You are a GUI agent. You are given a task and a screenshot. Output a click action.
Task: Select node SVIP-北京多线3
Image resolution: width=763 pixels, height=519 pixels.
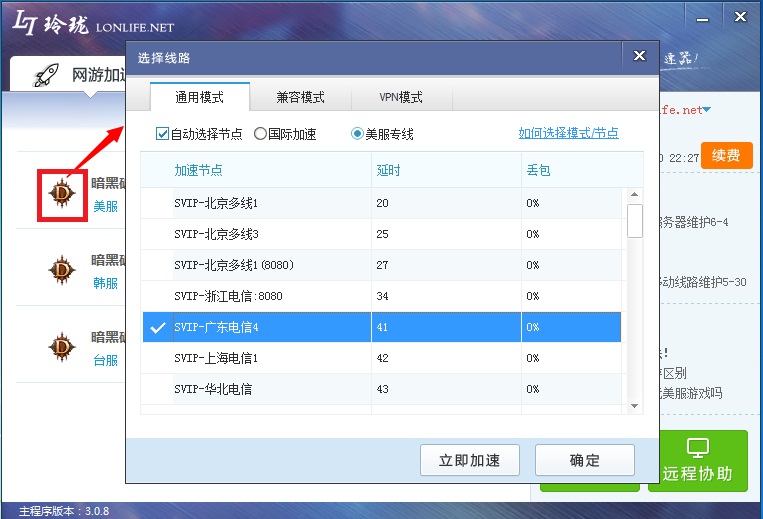tap(381, 234)
